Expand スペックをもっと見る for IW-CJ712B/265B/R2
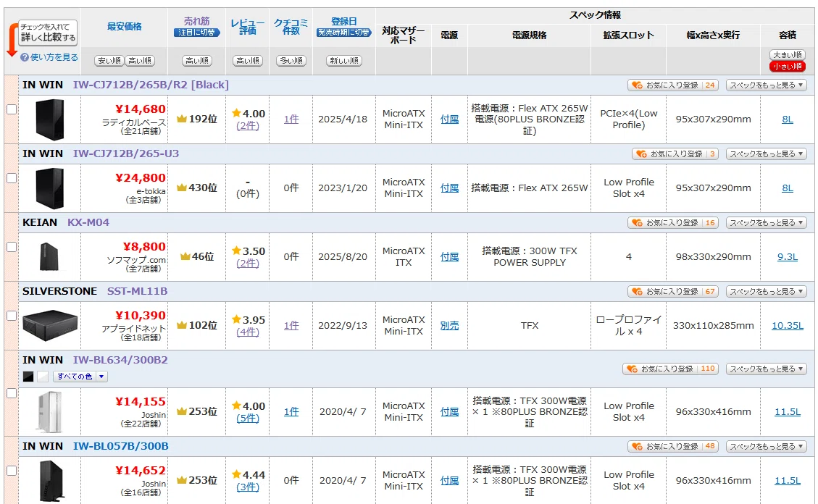The width and height of the screenshot is (818, 504). [767, 85]
